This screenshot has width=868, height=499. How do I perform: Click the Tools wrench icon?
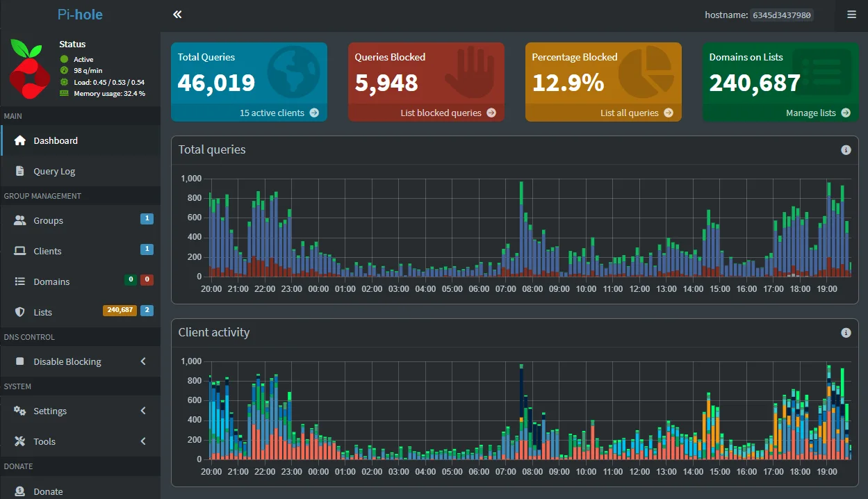click(19, 441)
